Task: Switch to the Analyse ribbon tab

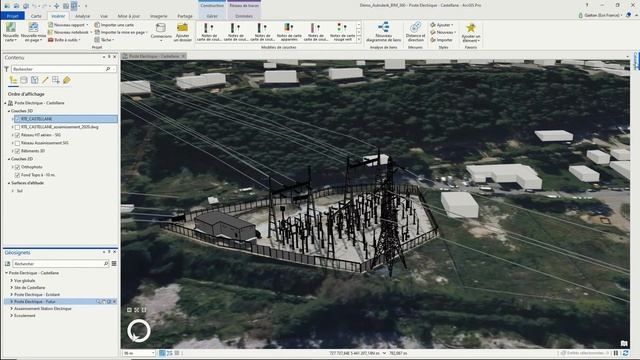Action: (82, 16)
